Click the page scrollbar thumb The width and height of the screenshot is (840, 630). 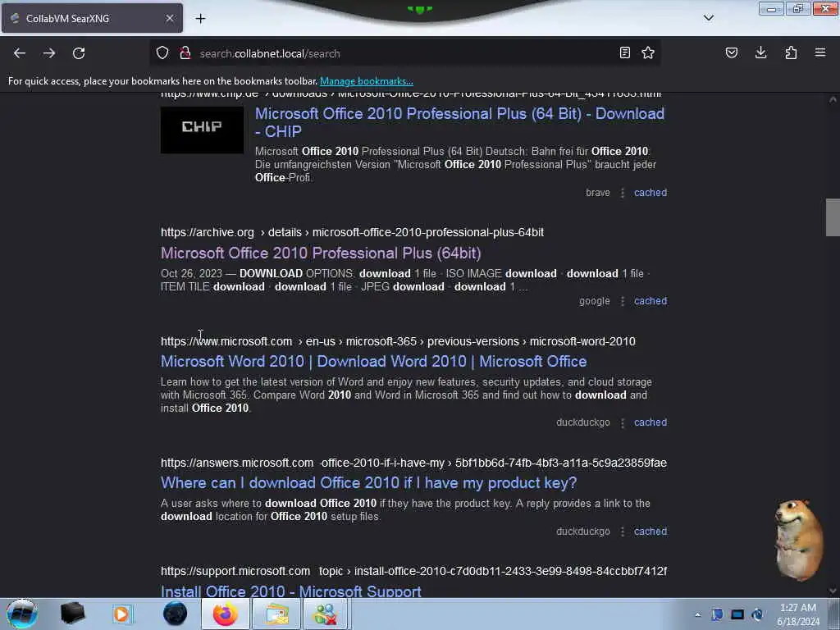833,217
